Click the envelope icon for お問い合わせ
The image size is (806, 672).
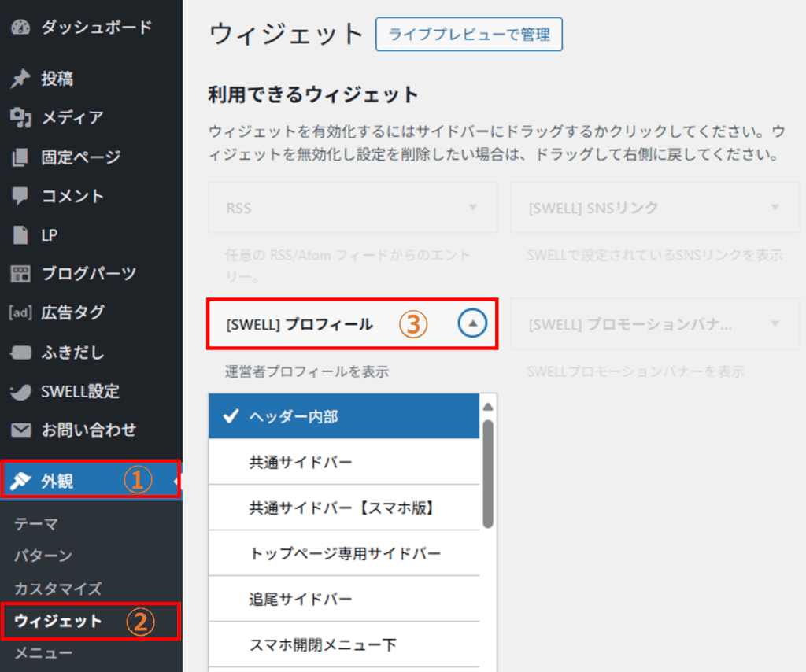click(20, 430)
